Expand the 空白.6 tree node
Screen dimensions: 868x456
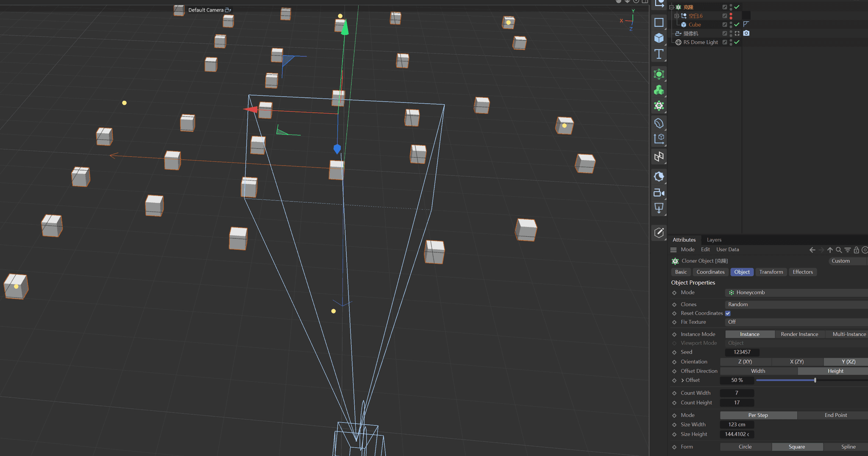point(677,16)
